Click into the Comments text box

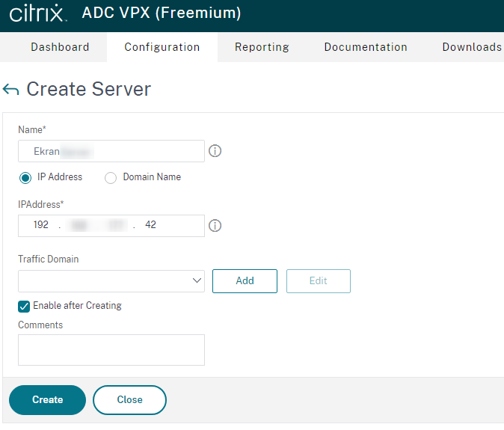coord(111,350)
